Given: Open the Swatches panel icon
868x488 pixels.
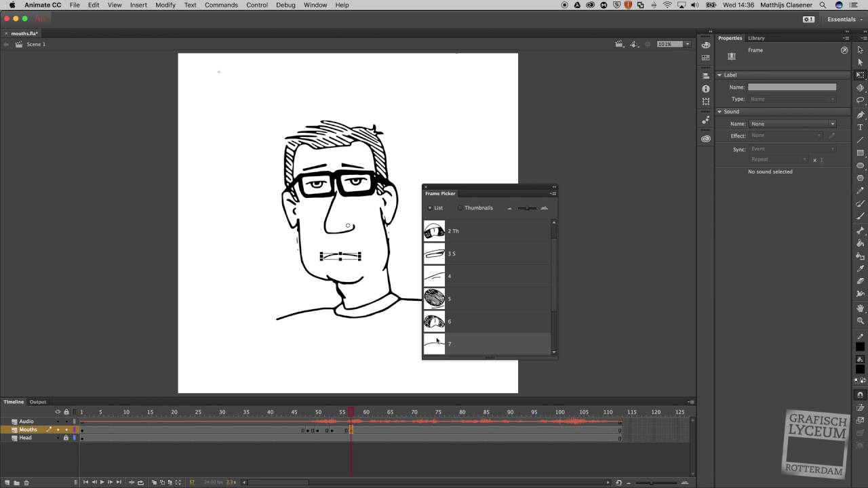Looking at the screenshot, I should tap(706, 58).
